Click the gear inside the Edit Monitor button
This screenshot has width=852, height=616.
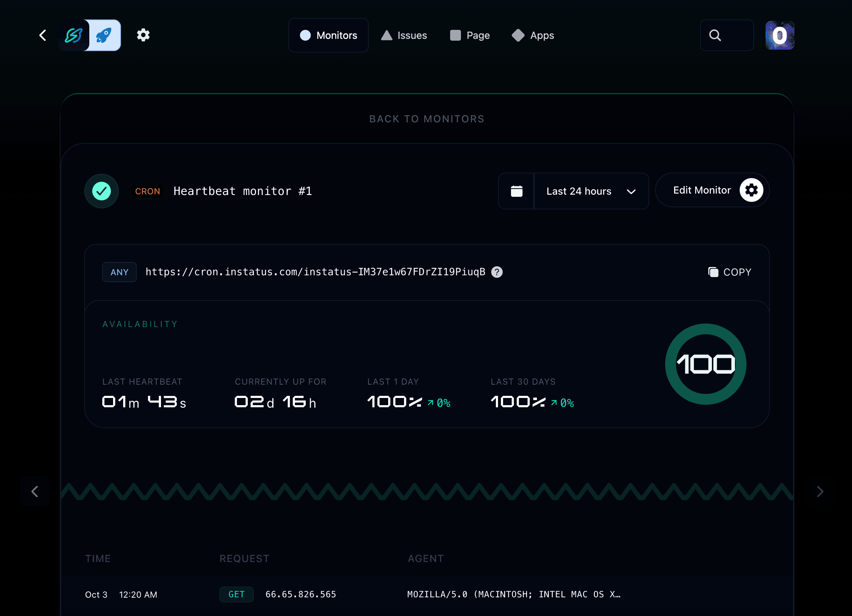750,190
